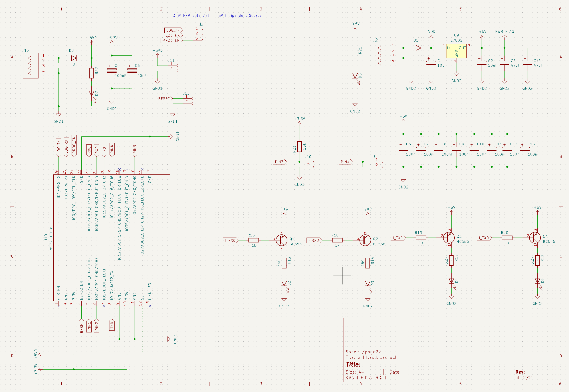Select the I_RXO global label
The height and width of the screenshot is (392, 569).
point(230,240)
